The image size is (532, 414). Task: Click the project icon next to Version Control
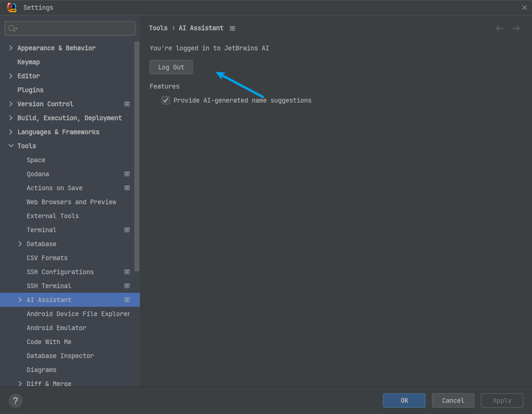127,104
